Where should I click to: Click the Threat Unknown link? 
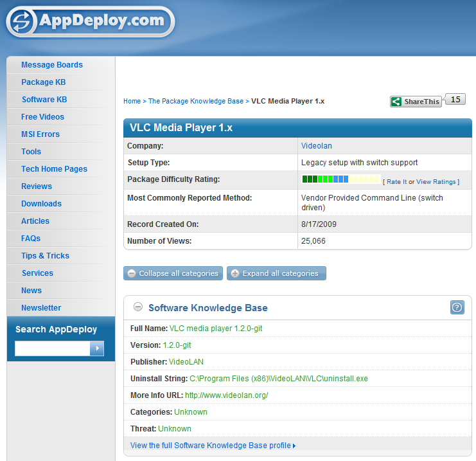[175, 428]
